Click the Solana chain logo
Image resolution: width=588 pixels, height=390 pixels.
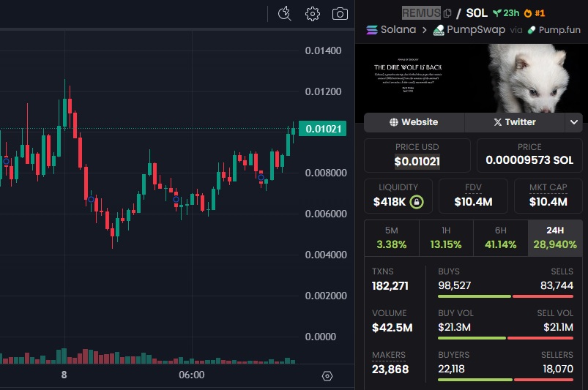pyautogui.click(x=372, y=29)
